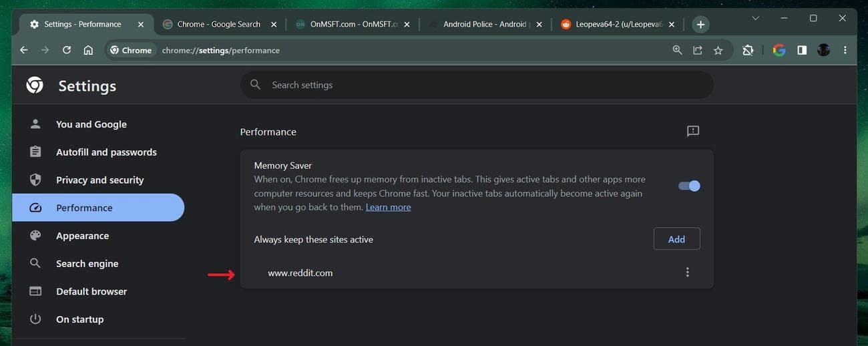Screen dimensions: 868x346
Task: Click the Settings page title
Action: coord(87,85)
